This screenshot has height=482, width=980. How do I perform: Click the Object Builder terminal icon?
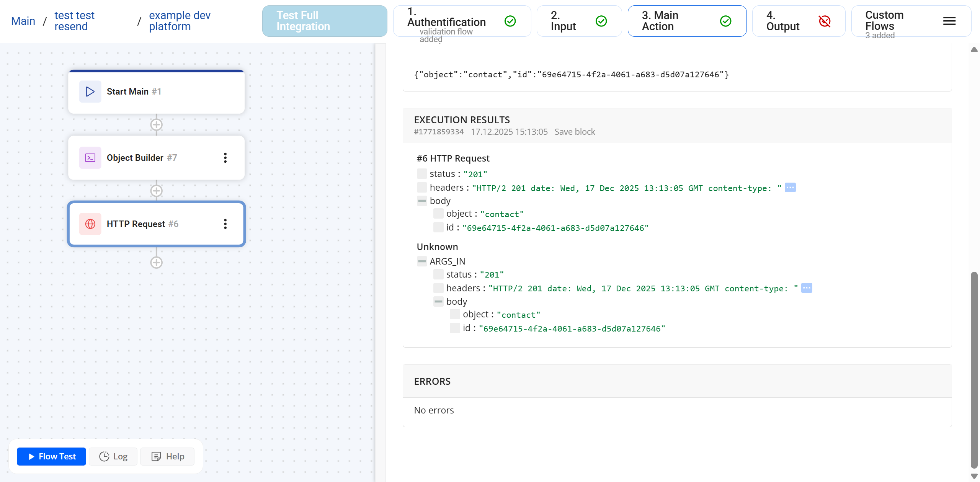pos(90,158)
